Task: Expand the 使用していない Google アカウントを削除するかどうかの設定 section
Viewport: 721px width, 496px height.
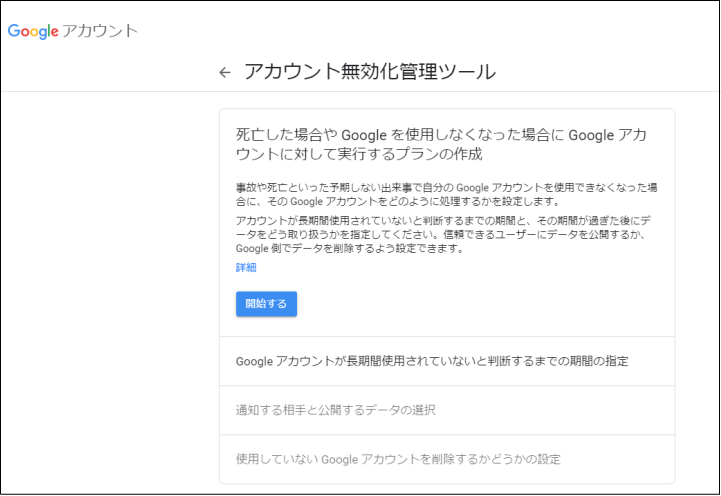Action: [x=398, y=459]
